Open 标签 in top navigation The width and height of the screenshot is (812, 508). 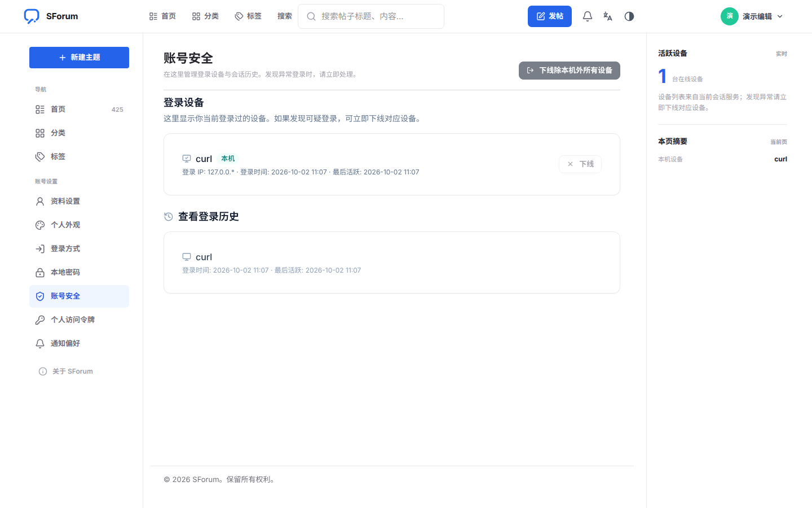pyautogui.click(x=248, y=16)
